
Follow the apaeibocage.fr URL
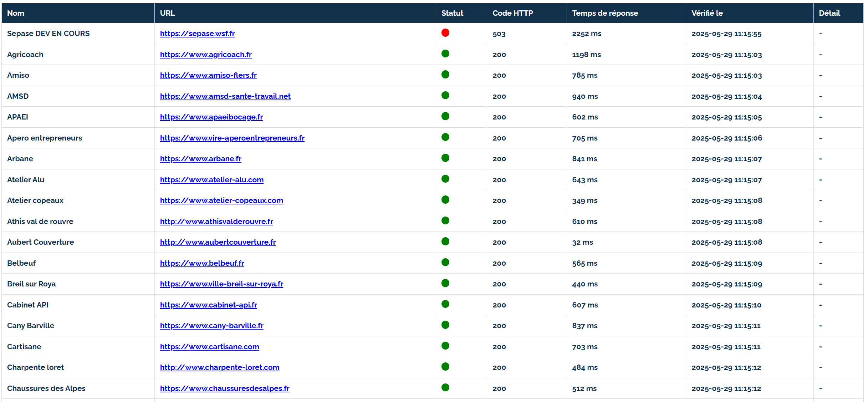[x=211, y=117]
